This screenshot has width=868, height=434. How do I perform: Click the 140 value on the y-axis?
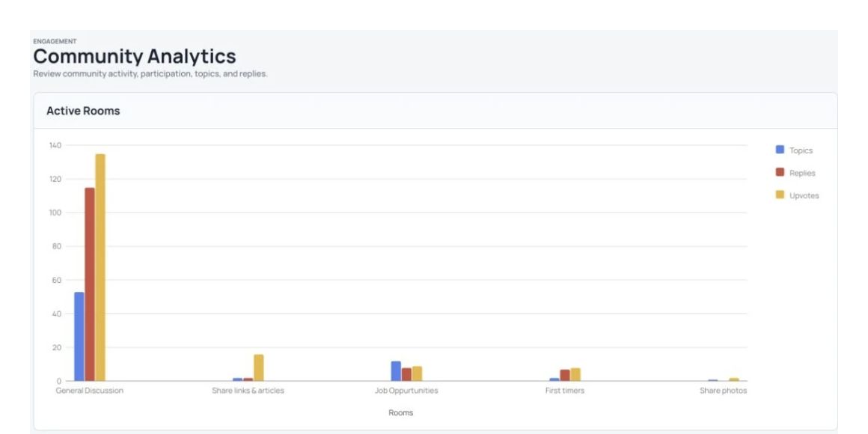[55, 145]
